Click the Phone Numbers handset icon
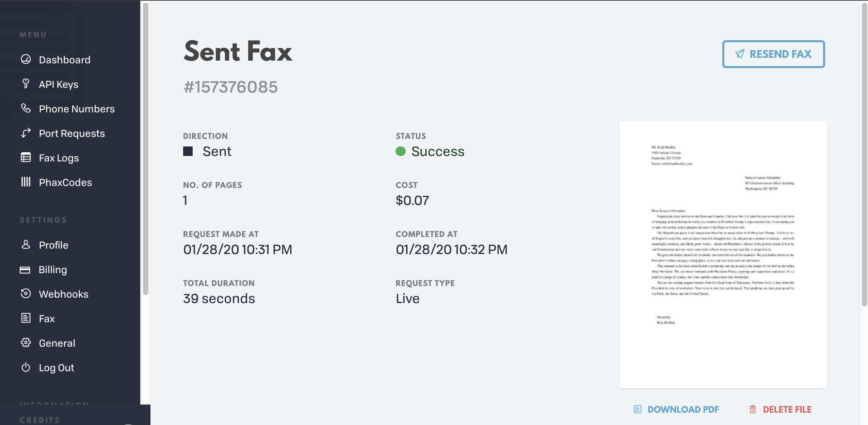This screenshot has width=868, height=425. pos(26,108)
